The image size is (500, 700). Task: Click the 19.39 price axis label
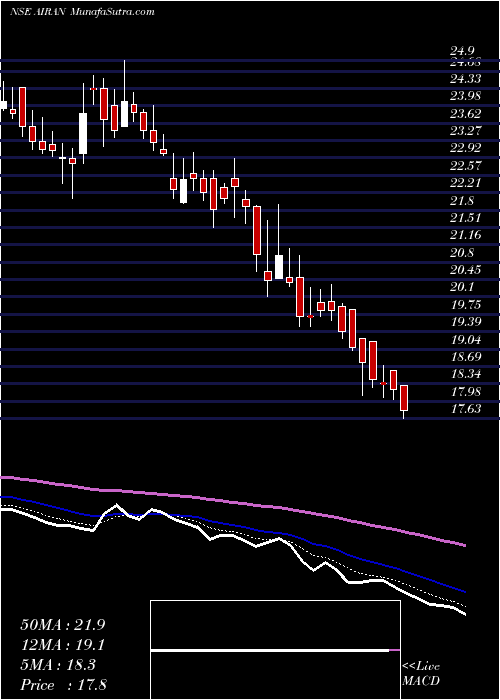point(465,322)
